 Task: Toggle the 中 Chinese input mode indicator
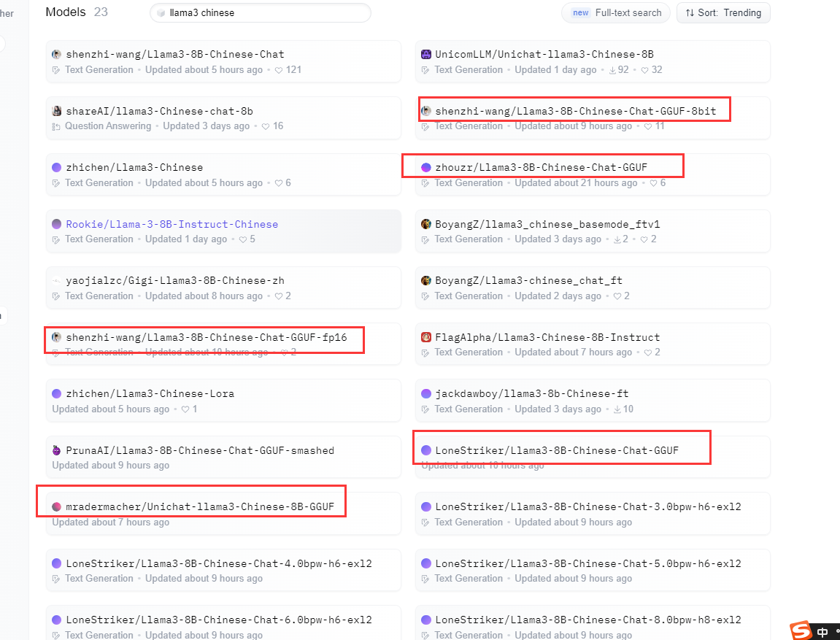822,632
